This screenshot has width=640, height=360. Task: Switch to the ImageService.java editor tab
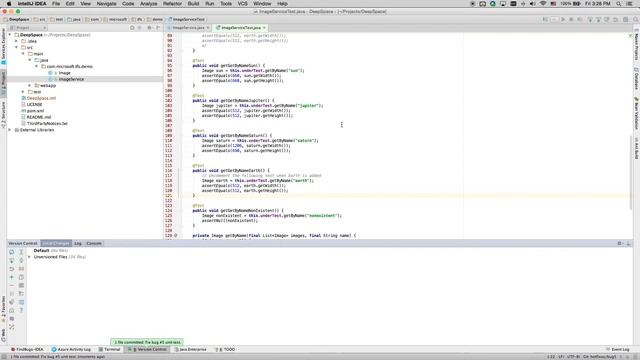[188, 28]
